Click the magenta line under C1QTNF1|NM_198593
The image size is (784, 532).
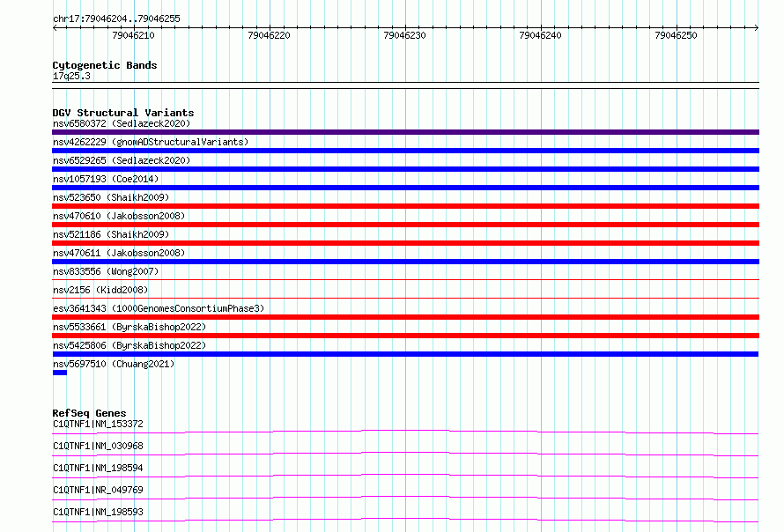point(405,520)
